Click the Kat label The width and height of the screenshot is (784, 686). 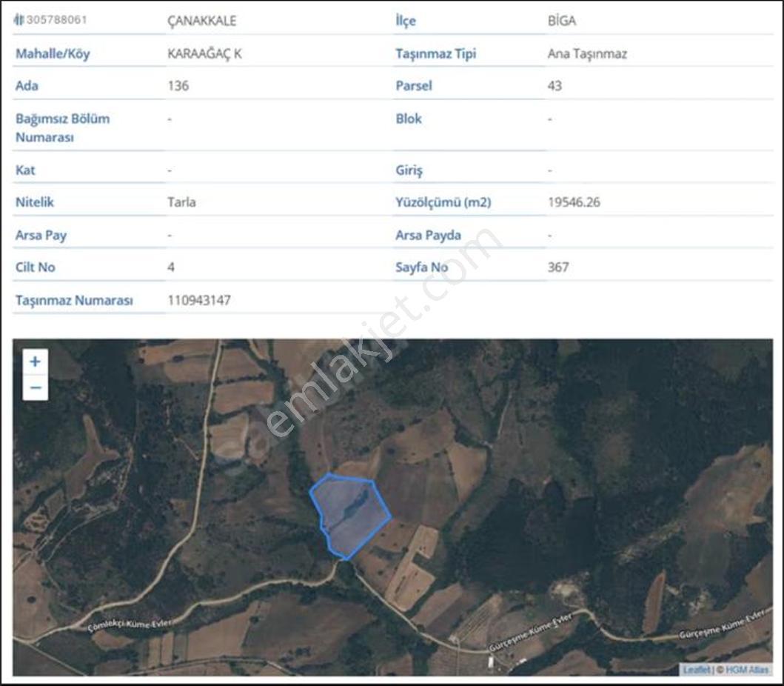pyautogui.click(x=25, y=170)
